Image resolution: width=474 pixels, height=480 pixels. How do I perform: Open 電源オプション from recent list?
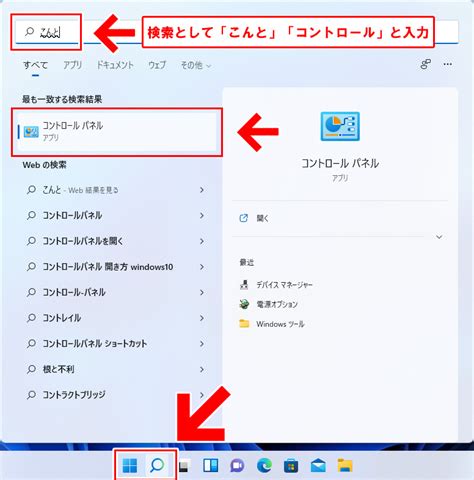point(277,304)
